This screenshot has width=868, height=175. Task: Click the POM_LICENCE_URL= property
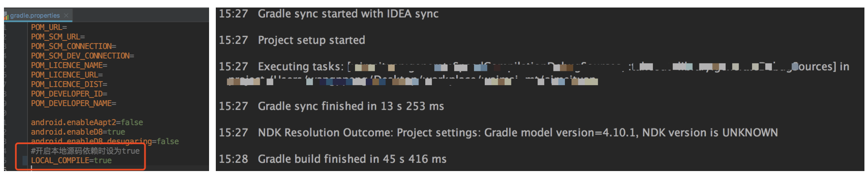pos(67,75)
